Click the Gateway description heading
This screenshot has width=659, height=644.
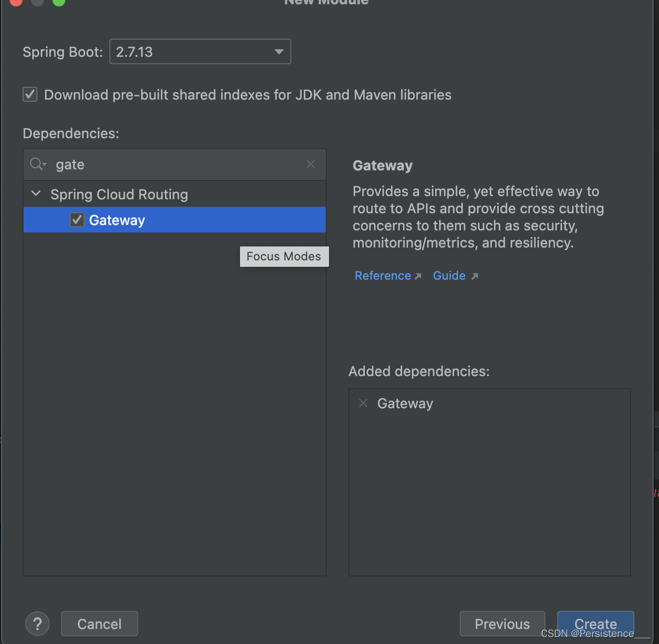point(383,166)
